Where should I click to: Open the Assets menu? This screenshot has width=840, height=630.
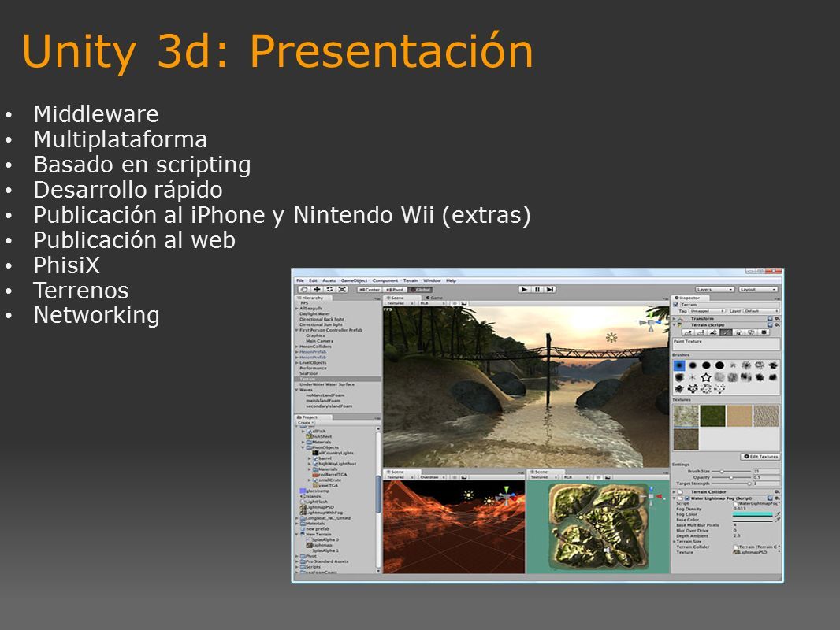(x=329, y=280)
